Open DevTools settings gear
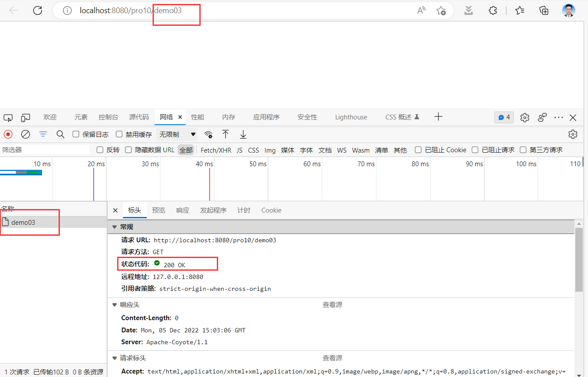The height and width of the screenshot is (377, 588). pyautogui.click(x=525, y=117)
